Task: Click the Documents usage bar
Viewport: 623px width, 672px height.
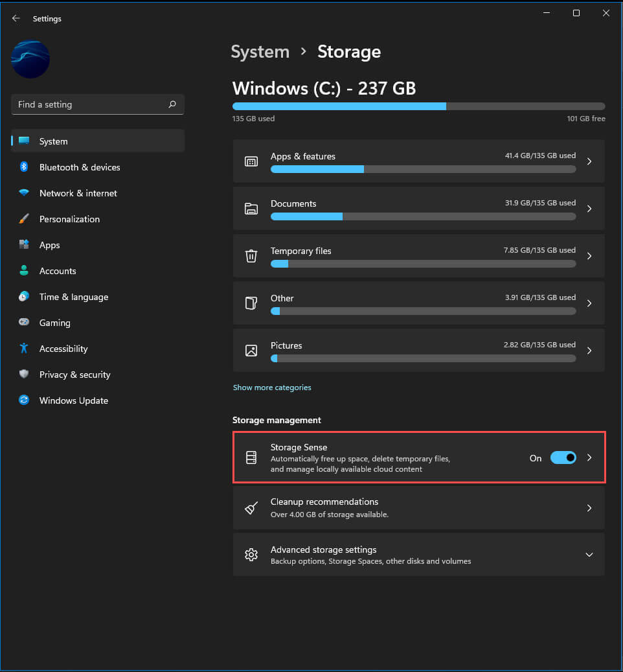Action: click(x=423, y=216)
